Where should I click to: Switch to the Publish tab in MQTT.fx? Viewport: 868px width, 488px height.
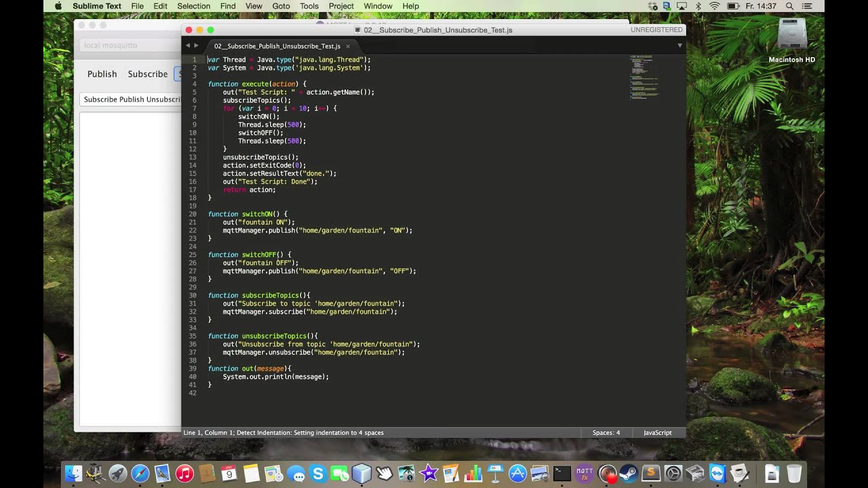102,74
